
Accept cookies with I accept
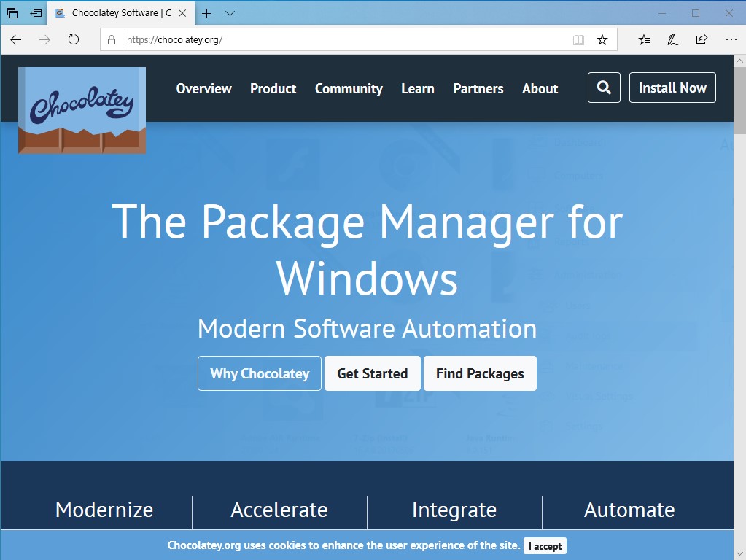(545, 546)
